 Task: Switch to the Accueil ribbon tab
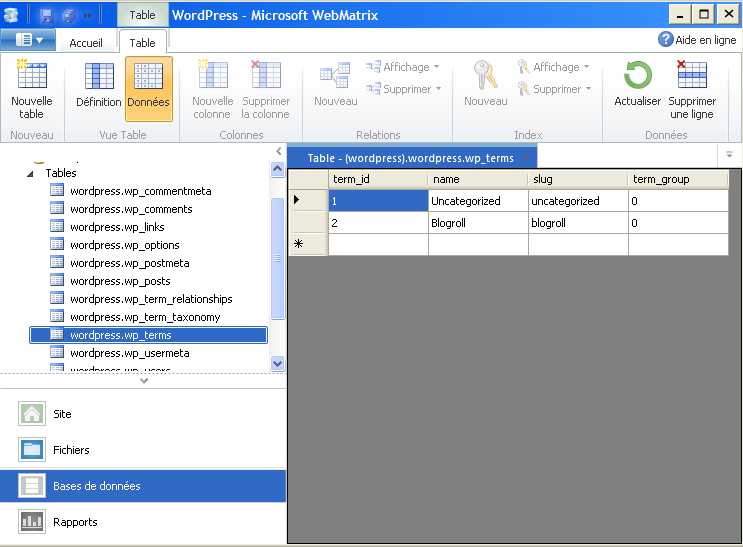(x=86, y=43)
